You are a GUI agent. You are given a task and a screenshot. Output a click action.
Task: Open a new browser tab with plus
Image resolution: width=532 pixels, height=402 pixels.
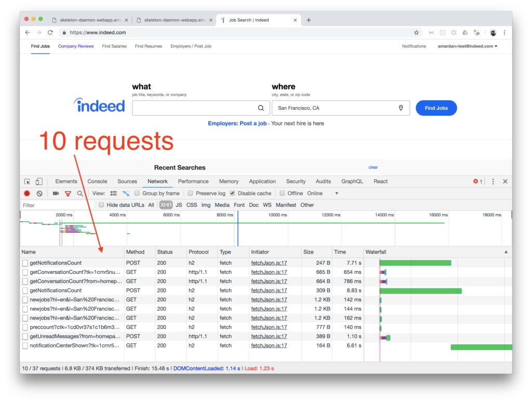click(x=309, y=20)
